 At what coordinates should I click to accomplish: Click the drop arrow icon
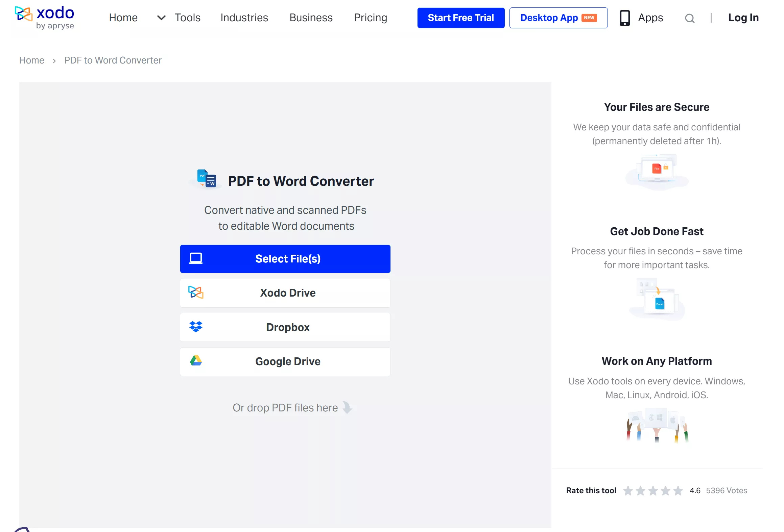click(347, 407)
